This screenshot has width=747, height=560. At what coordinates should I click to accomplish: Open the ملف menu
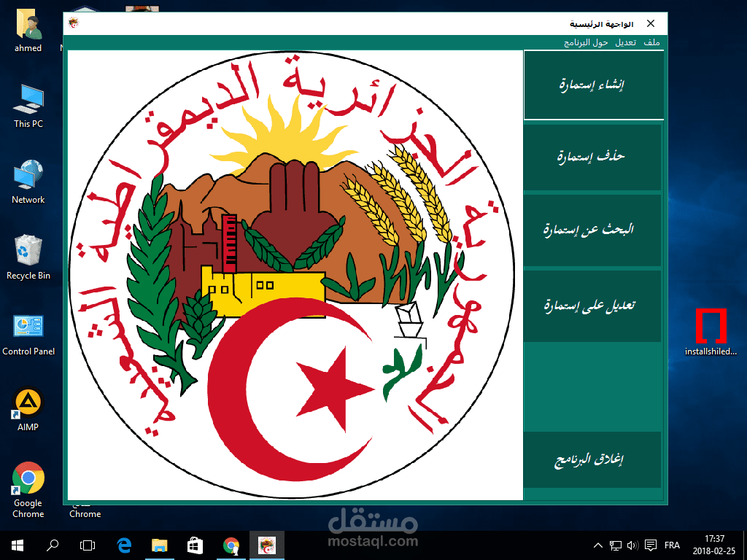click(651, 42)
